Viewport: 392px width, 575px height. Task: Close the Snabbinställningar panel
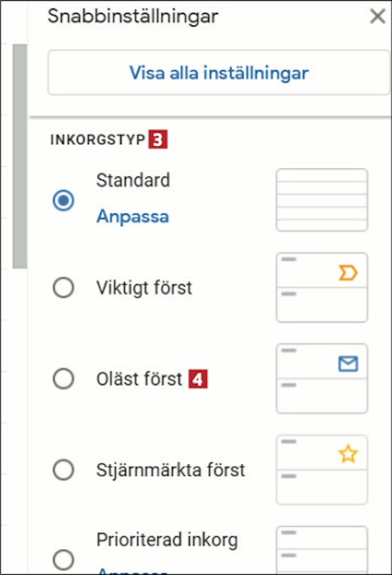(x=377, y=16)
